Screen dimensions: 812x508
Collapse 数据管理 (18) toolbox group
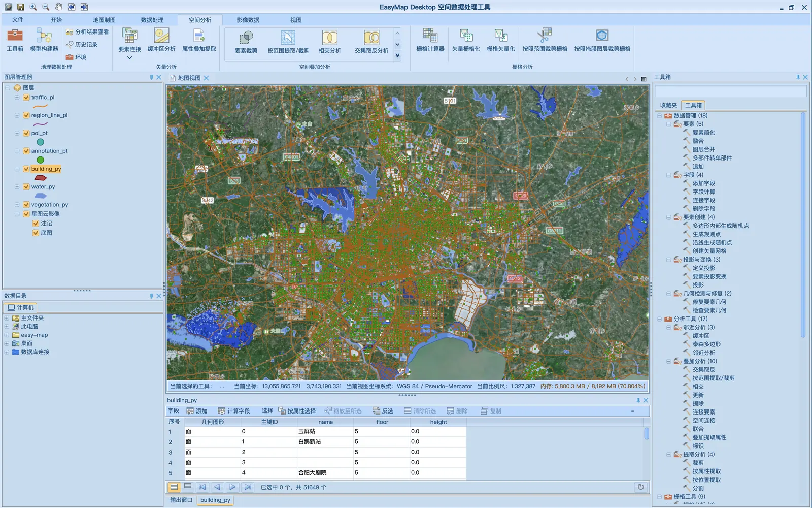coord(659,116)
